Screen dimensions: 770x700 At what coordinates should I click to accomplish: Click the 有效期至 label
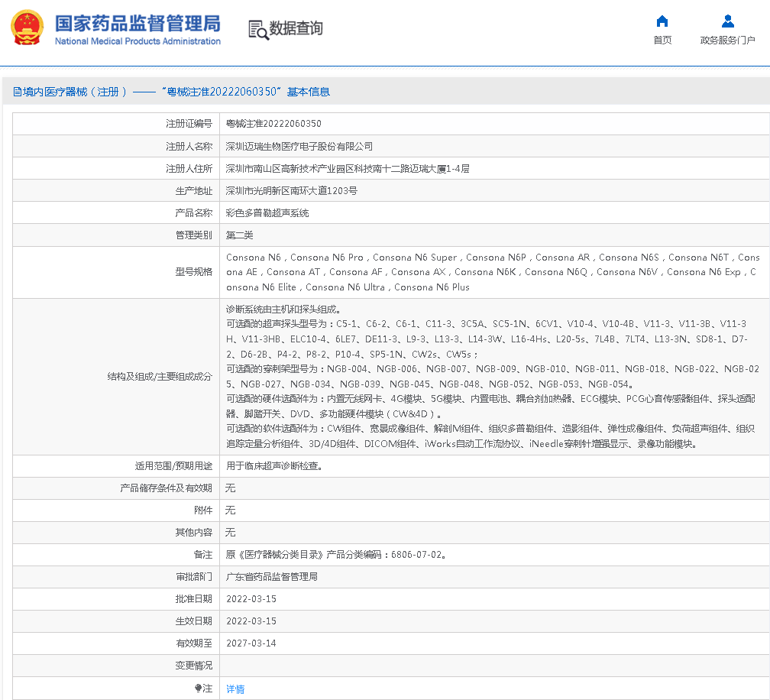pyautogui.click(x=194, y=643)
